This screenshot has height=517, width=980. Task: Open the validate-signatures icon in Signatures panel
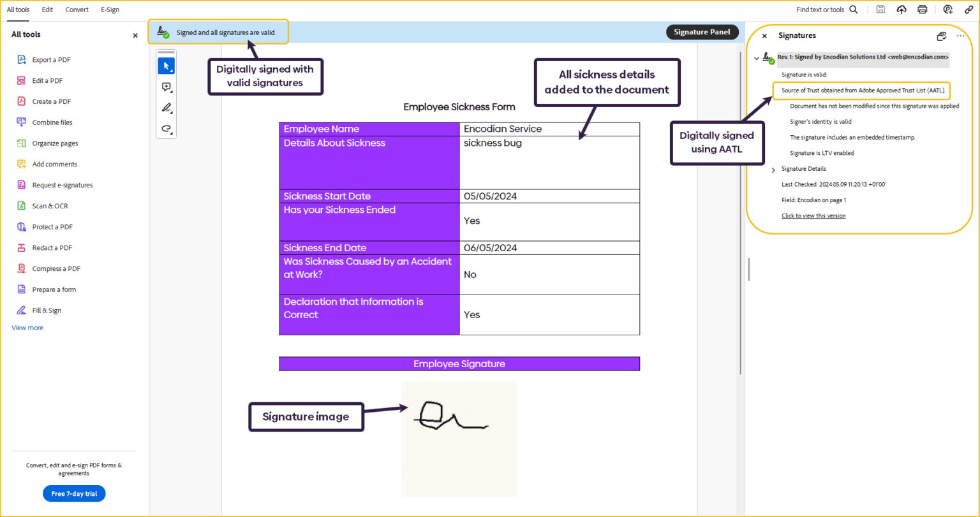point(942,36)
